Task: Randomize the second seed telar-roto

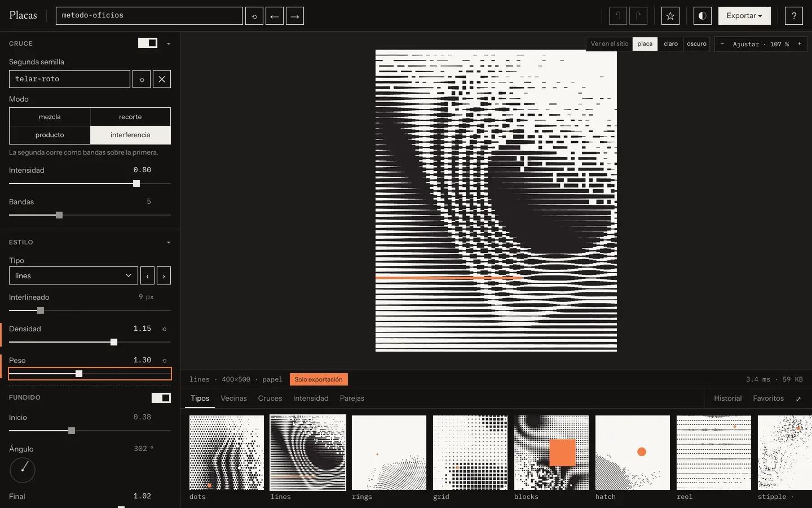Action: pos(142,79)
